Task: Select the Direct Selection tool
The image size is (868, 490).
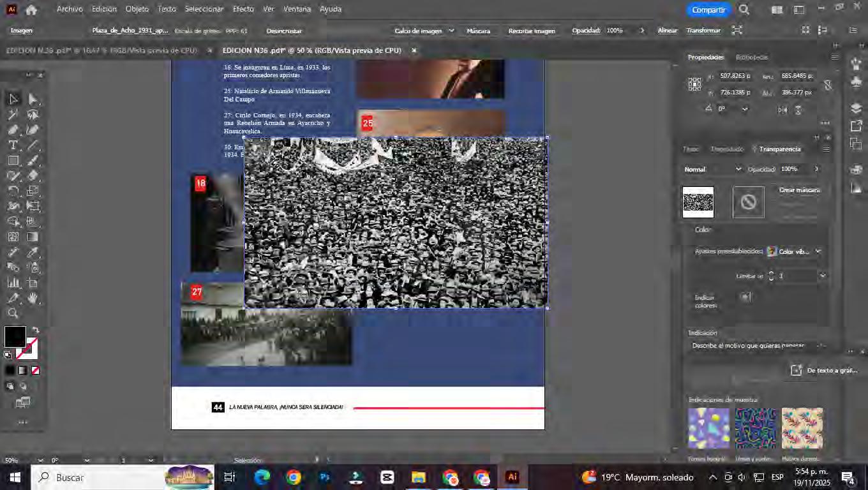Action: tap(33, 99)
